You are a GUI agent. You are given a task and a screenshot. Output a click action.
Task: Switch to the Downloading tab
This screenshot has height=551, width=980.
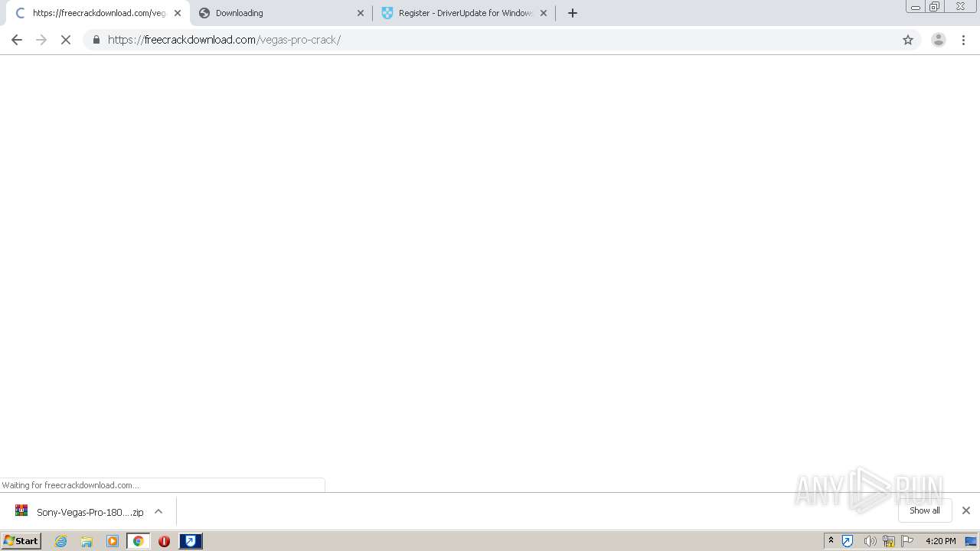pyautogui.click(x=281, y=13)
